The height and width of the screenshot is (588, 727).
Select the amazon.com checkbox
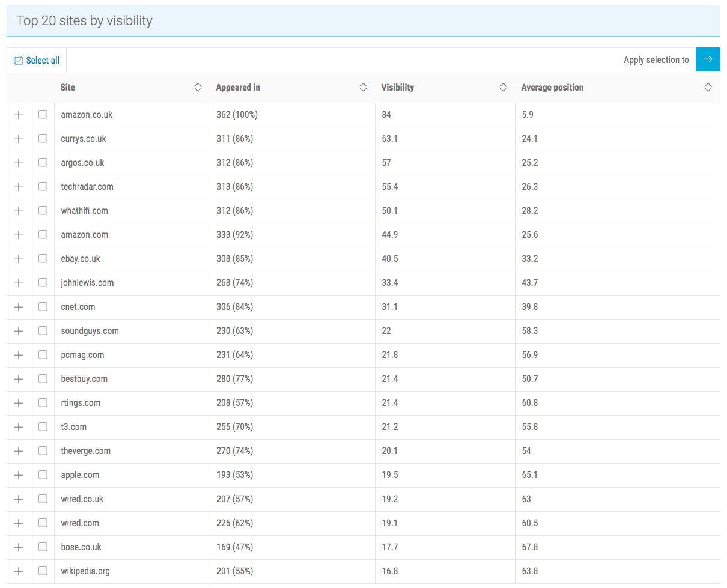(43, 234)
